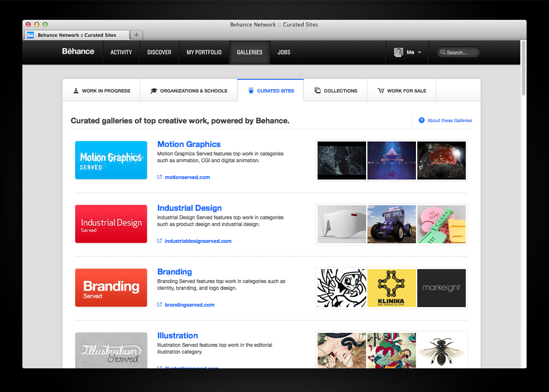
Task: Open the pastel ice clicks product thumbnail
Action: point(441,224)
